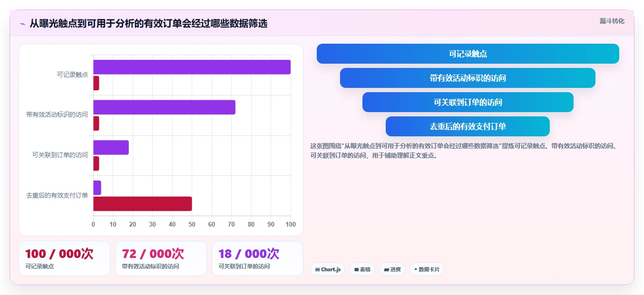
Task: Click the purple bar for 带有效活动标识的访问
Action: 164,107
